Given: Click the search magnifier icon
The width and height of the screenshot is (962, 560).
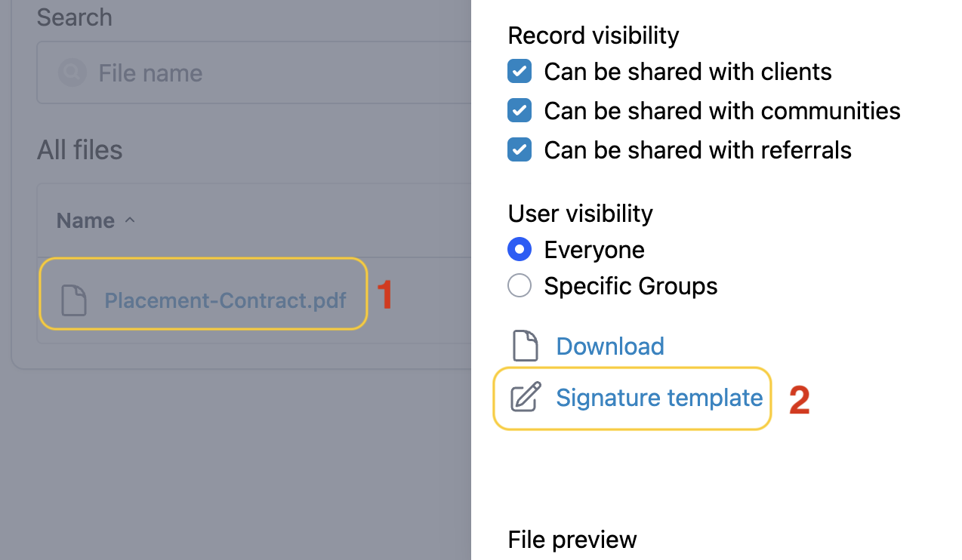Looking at the screenshot, I should (x=72, y=72).
